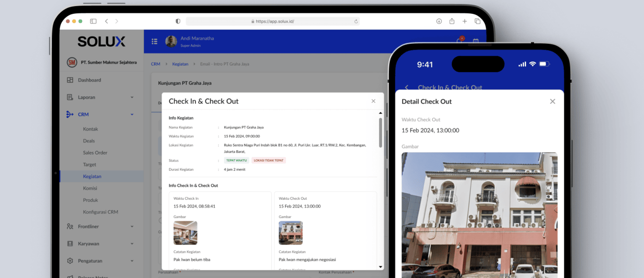The image size is (644, 278).
Task: Click the browser forward arrow
Action: (x=116, y=21)
